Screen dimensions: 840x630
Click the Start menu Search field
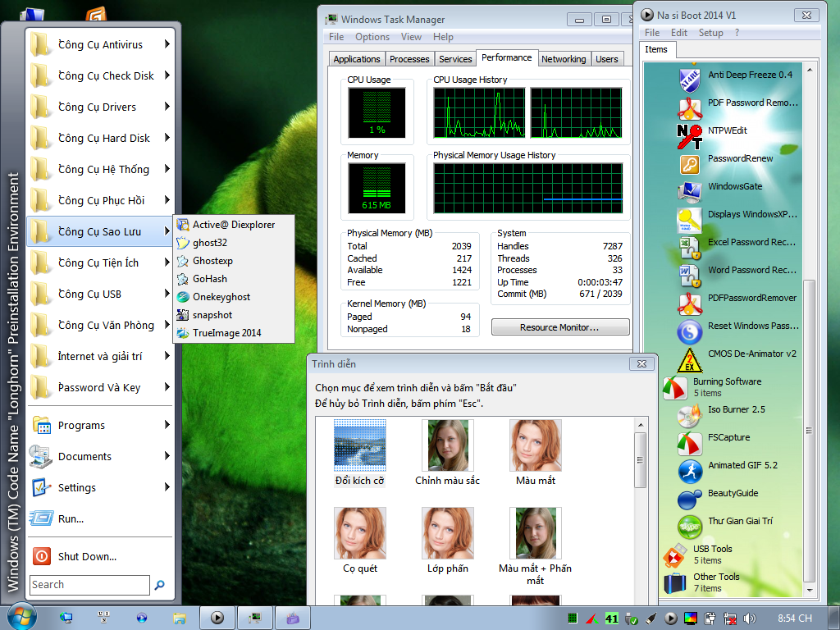coord(89,585)
